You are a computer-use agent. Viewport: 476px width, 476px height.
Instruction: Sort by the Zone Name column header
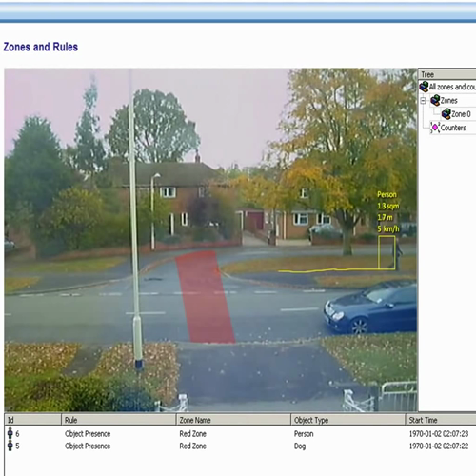[x=233, y=420]
